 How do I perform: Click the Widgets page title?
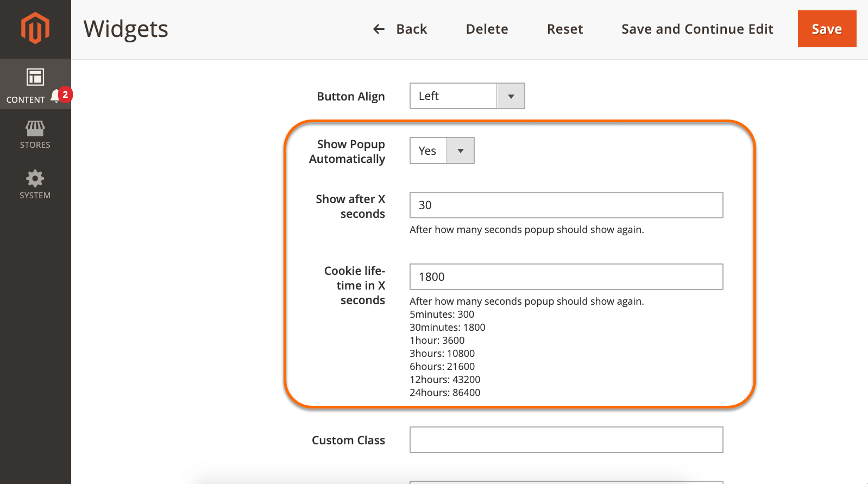(x=126, y=29)
